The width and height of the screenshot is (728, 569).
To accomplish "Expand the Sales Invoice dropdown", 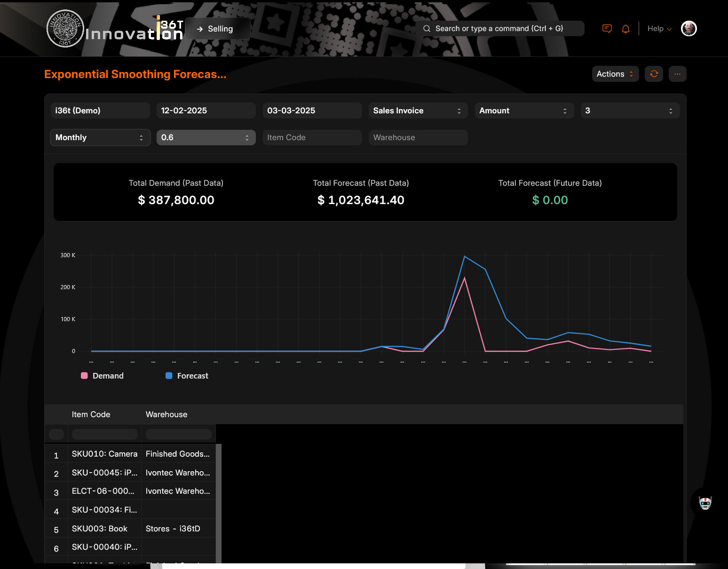I will [x=418, y=111].
